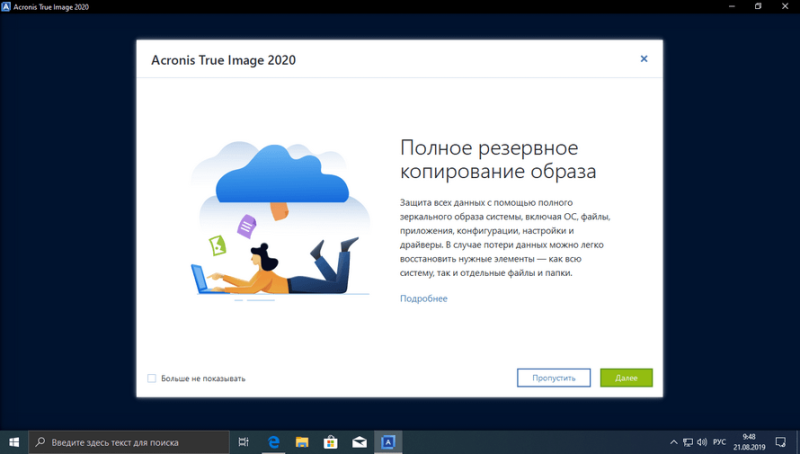Open the volume control tray icon

click(x=702, y=442)
